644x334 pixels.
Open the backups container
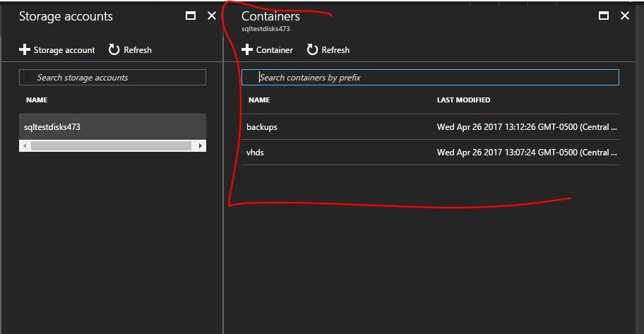pos(262,127)
